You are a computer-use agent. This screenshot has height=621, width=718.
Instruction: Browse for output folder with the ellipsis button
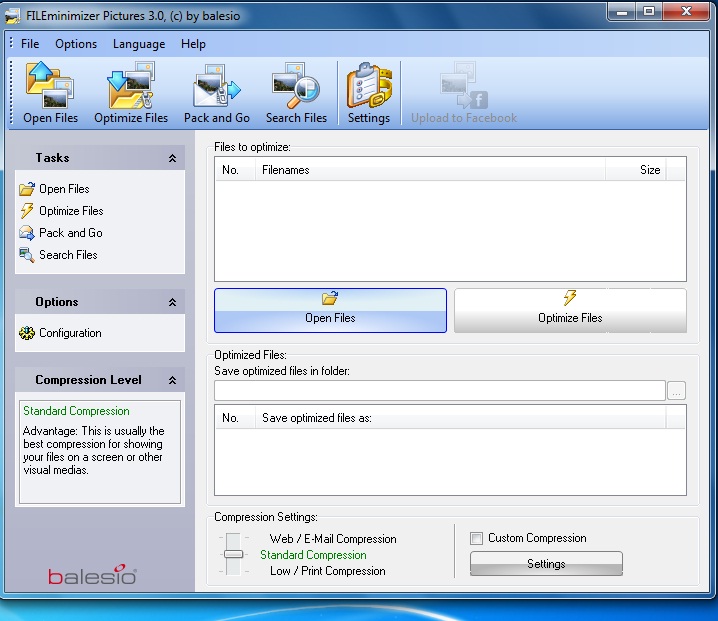coord(676,391)
